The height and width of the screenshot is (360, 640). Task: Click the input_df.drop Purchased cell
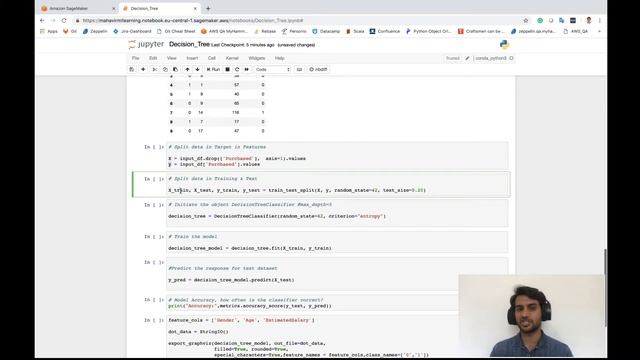click(x=337, y=156)
